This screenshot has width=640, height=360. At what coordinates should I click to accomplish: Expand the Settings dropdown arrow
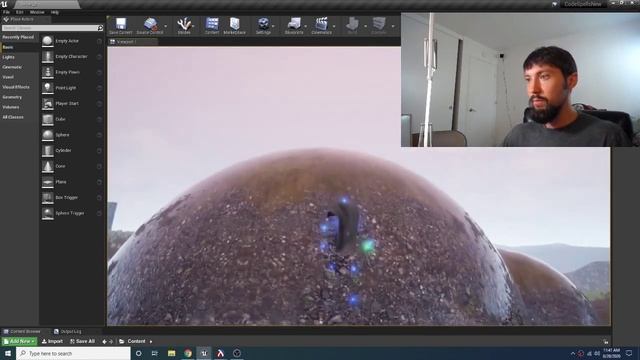coord(273,26)
